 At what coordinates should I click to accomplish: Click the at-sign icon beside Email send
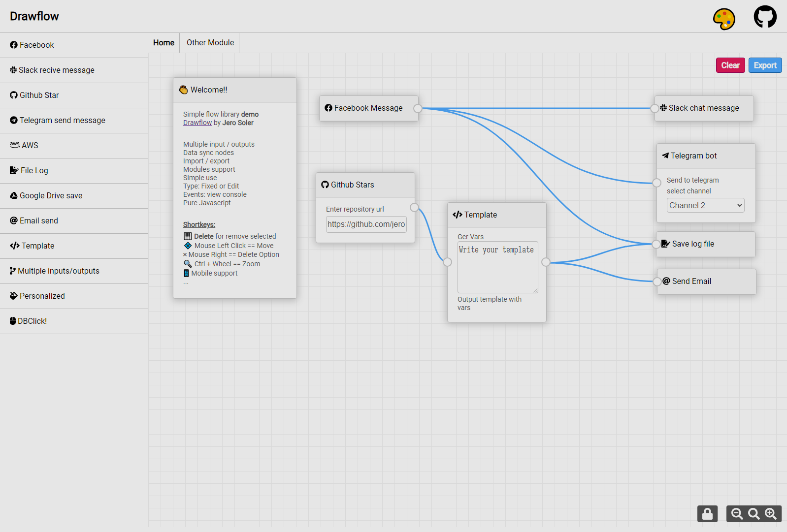pyautogui.click(x=14, y=220)
